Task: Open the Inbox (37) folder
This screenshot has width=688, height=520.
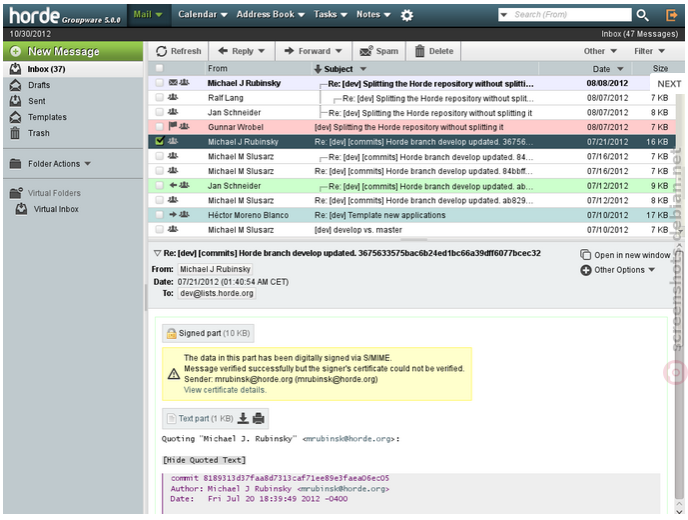Action: tap(73, 69)
